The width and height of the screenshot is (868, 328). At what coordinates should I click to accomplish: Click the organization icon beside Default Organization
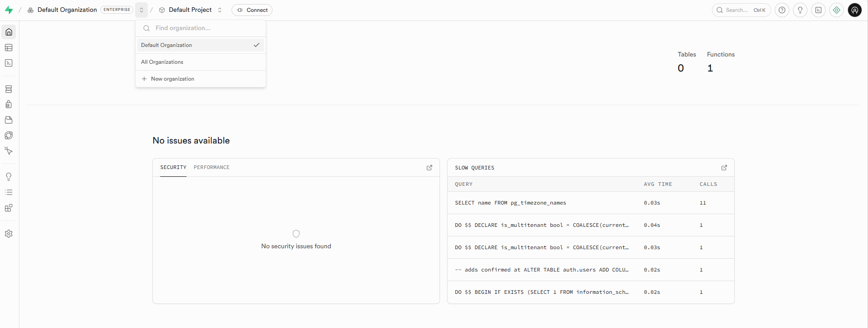tap(30, 10)
